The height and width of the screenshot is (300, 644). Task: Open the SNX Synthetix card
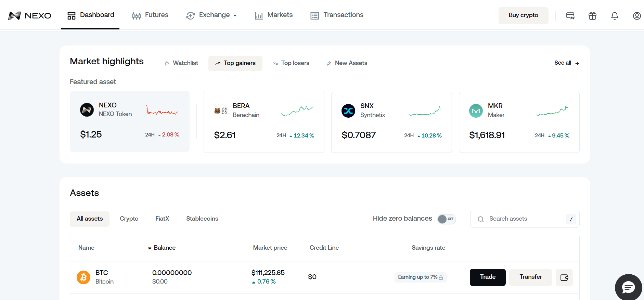(391, 122)
